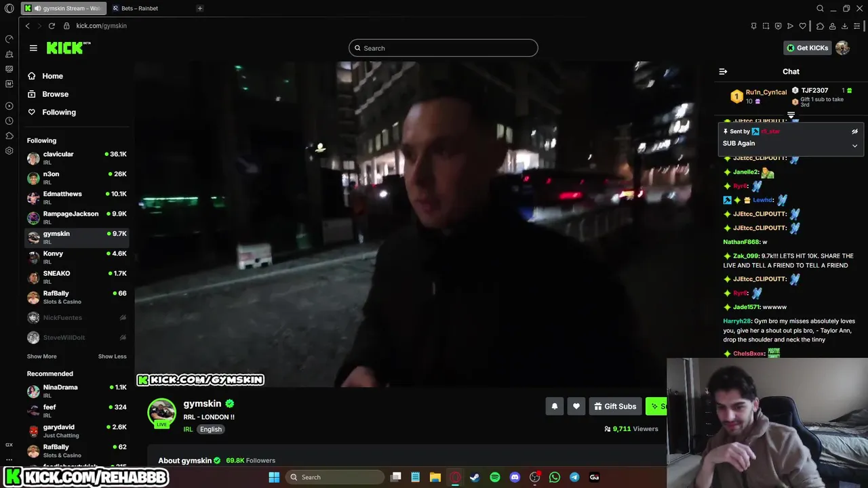Open the Windows Start menu
868x488 pixels.
(x=274, y=477)
